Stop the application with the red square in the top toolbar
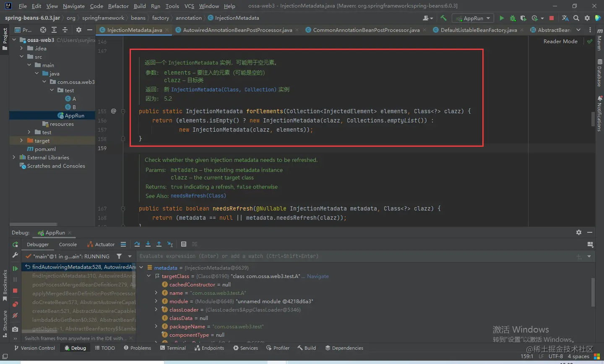604x364 pixels. click(552, 18)
